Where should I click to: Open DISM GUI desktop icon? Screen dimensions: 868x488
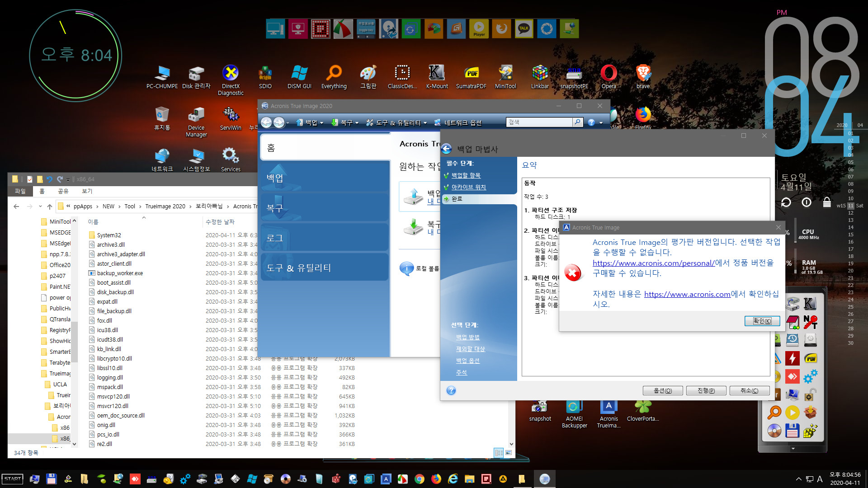pos(299,77)
